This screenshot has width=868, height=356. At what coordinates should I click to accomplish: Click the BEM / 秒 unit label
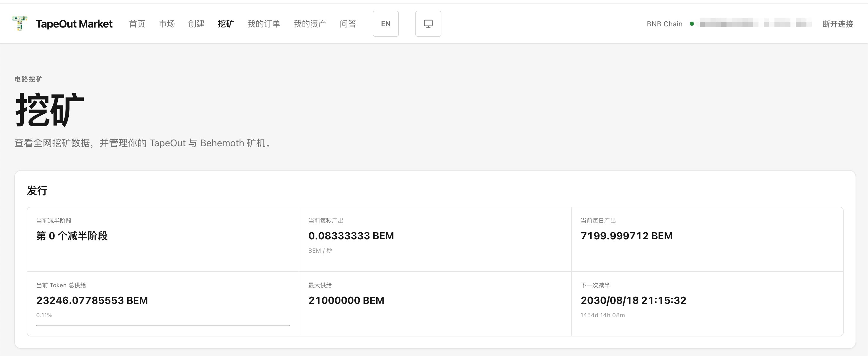tap(320, 251)
